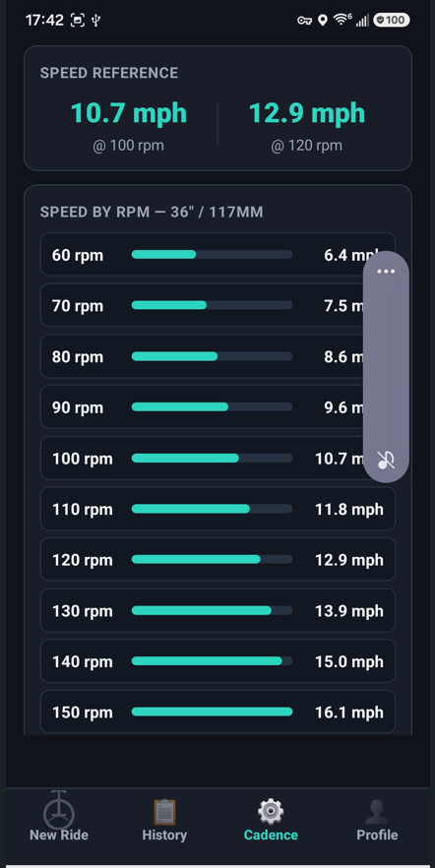The height and width of the screenshot is (868, 435).
Task: Open the Profile silhouette icon
Action: point(377,812)
